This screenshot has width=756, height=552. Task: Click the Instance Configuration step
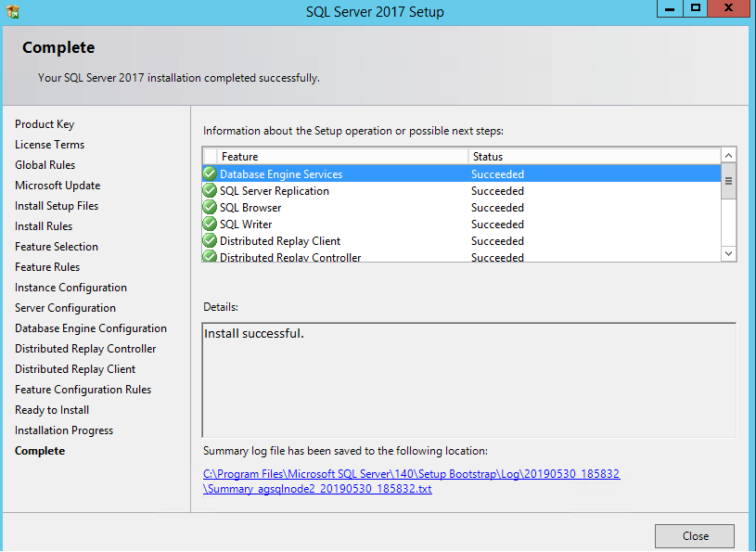[x=70, y=288]
